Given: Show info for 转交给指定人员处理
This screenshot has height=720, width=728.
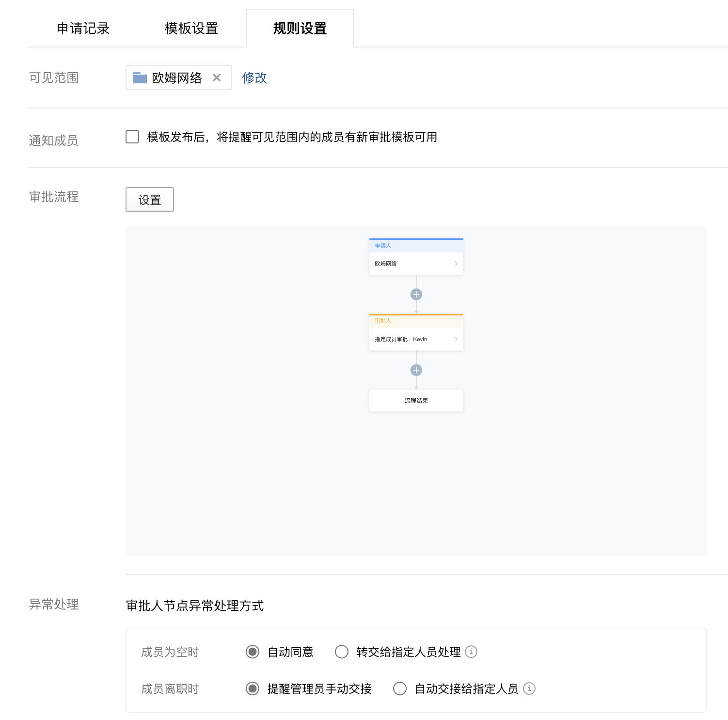Looking at the screenshot, I should (471, 652).
